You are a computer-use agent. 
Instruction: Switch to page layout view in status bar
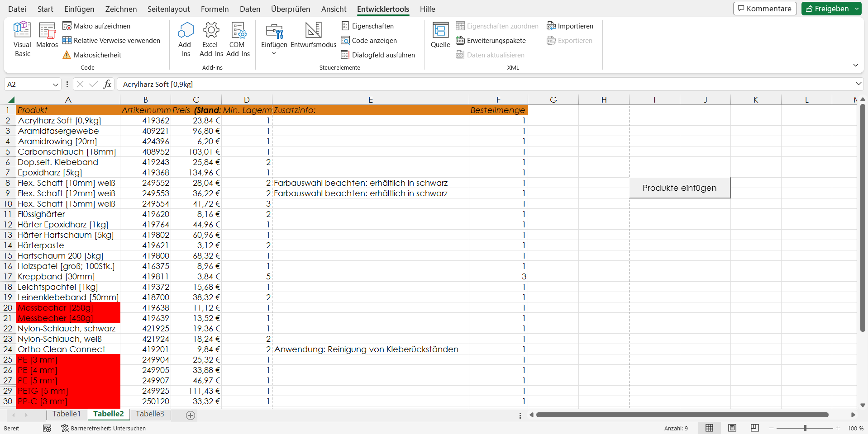732,428
